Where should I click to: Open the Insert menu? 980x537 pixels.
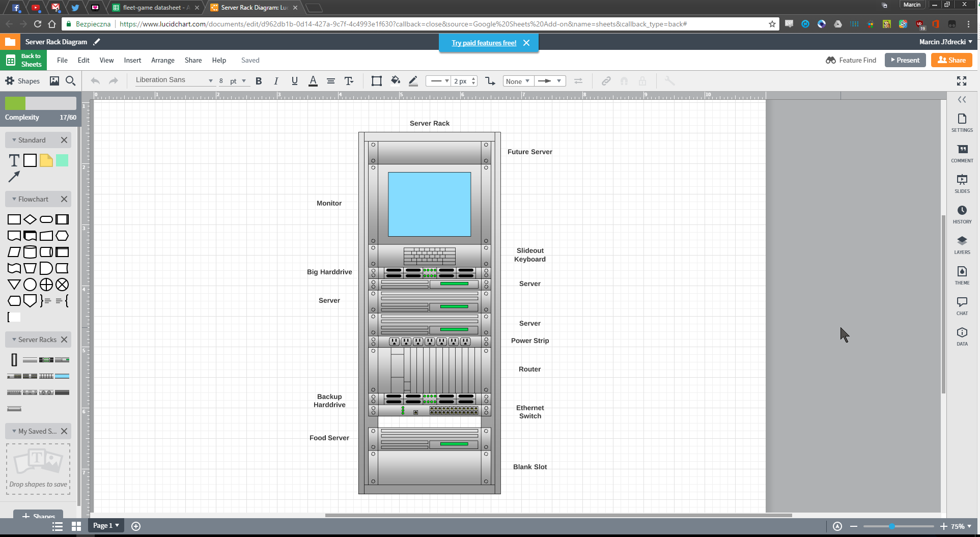coord(132,60)
